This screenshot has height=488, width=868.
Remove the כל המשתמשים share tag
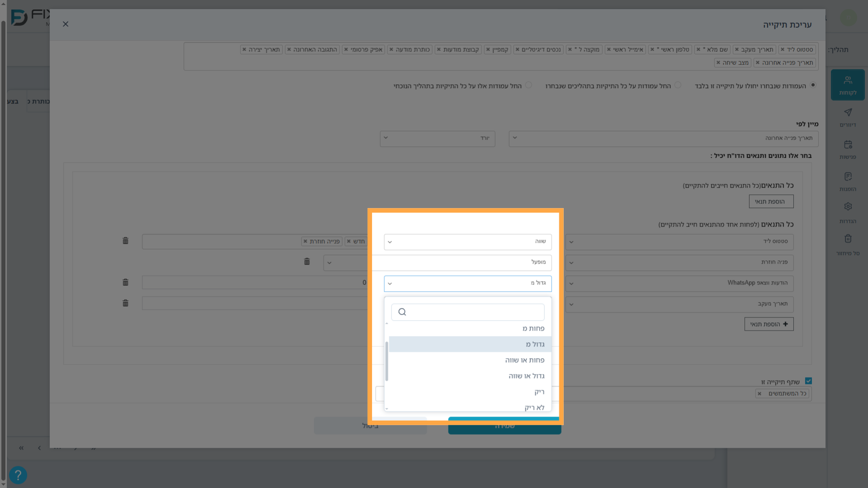759,394
